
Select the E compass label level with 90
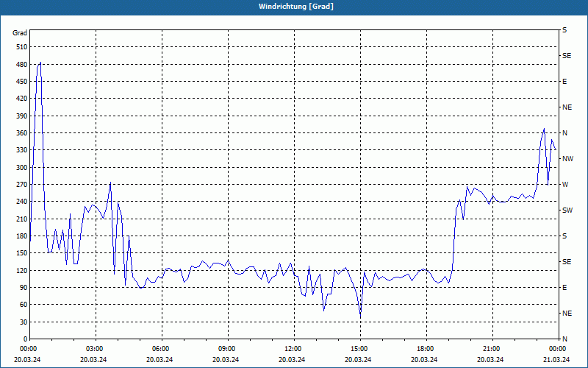[564, 288]
